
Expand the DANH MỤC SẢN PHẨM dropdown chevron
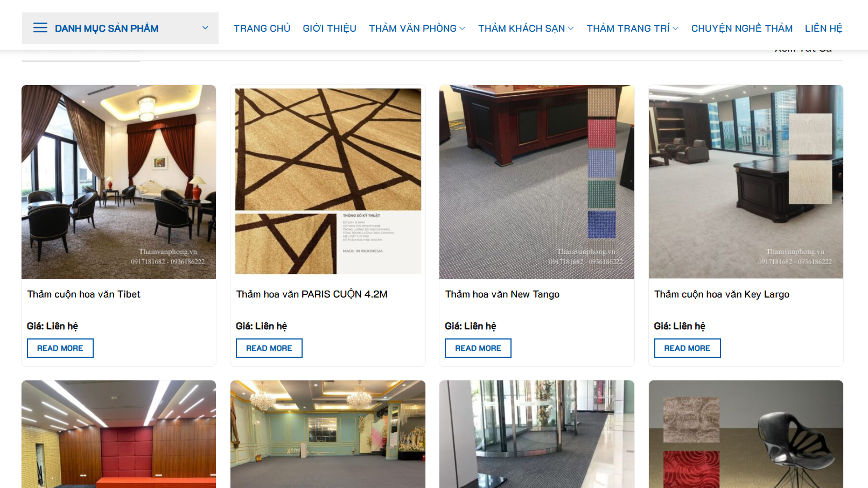(x=205, y=28)
